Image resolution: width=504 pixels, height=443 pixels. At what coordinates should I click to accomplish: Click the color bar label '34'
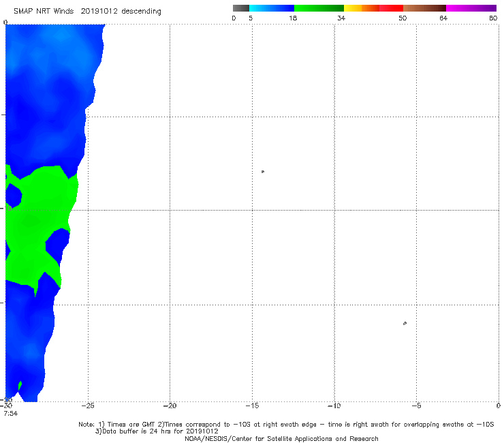(341, 18)
